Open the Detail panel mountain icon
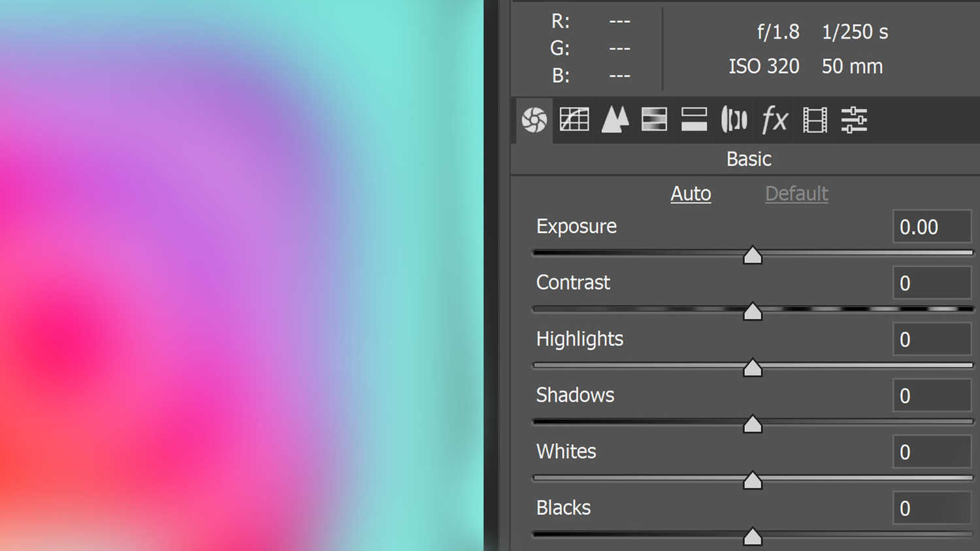Image resolution: width=980 pixels, height=551 pixels. coord(615,120)
